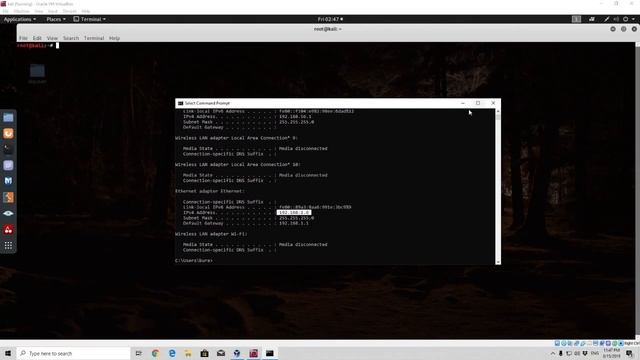Open the Kali Applications menu
Viewport: 640px width, 360px height.
click(20, 19)
